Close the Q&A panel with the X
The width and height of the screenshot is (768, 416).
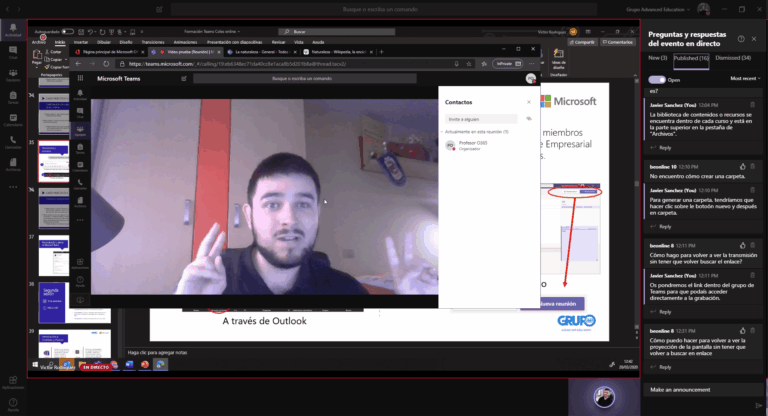(x=754, y=39)
